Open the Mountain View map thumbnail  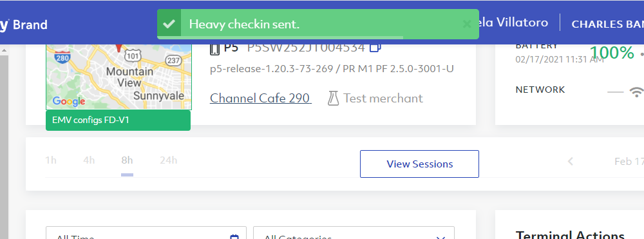[x=118, y=77]
